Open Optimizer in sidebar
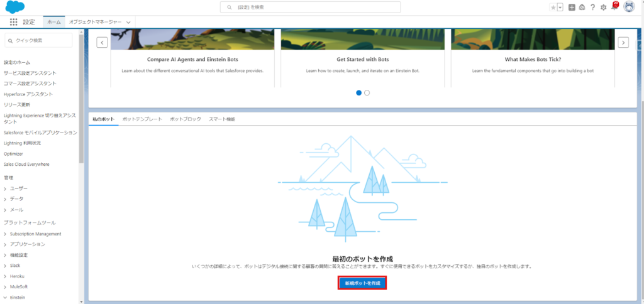The width and height of the screenshot is (644, 304). 13,154
